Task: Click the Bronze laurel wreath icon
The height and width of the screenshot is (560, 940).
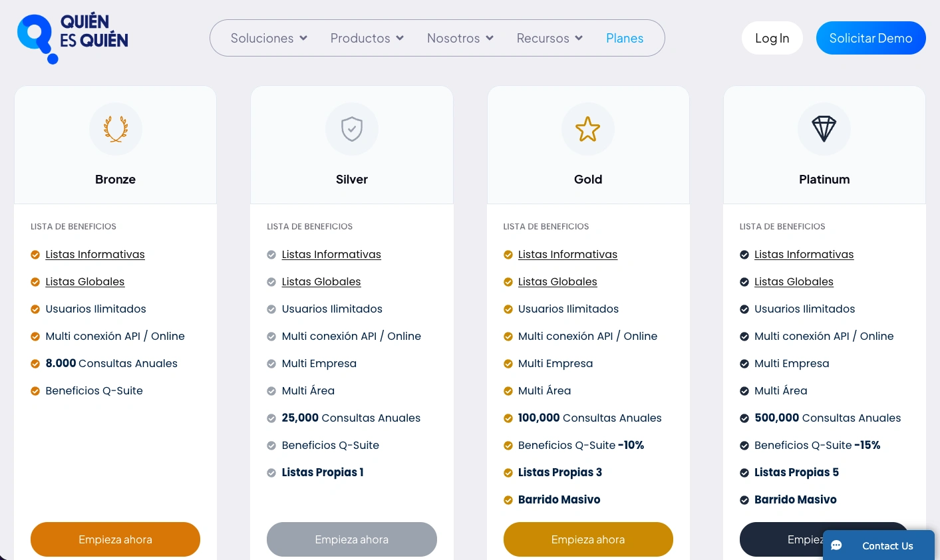Action: [116, 129]
